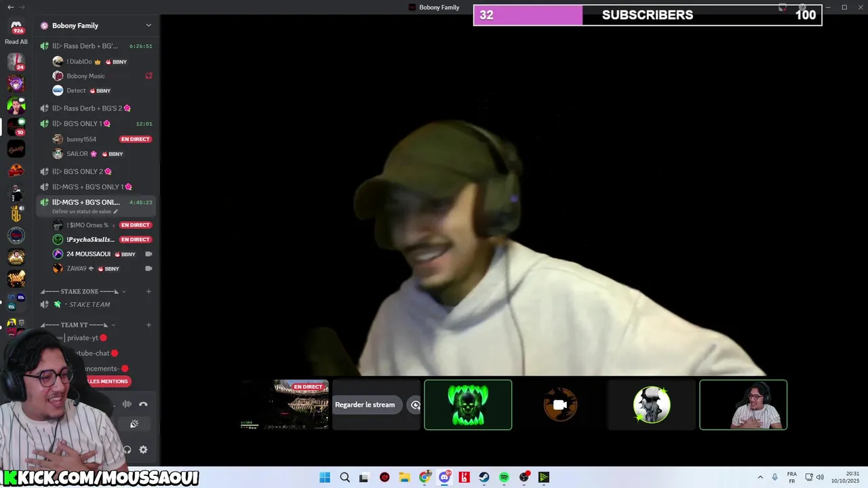Select the webcam tile of man with glasses

click(743, 405)
